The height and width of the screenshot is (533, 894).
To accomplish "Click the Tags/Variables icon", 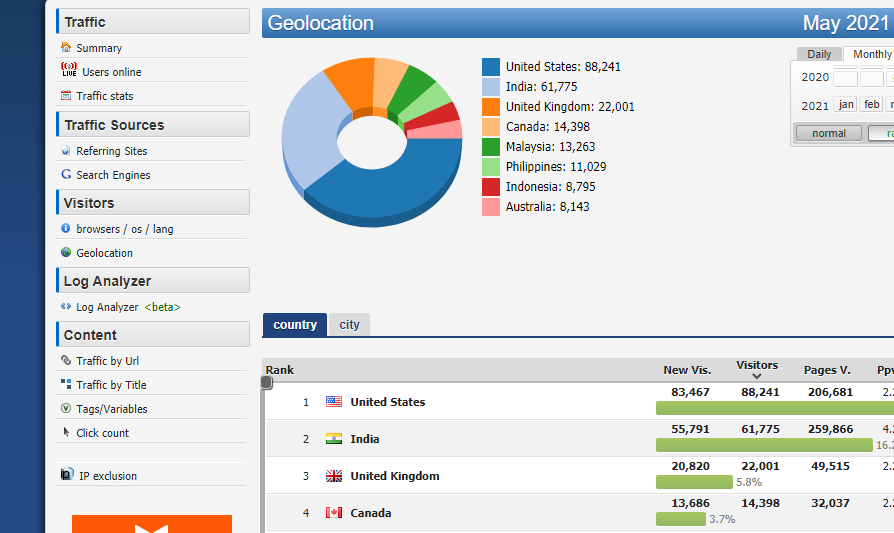I will click(66, 409).
